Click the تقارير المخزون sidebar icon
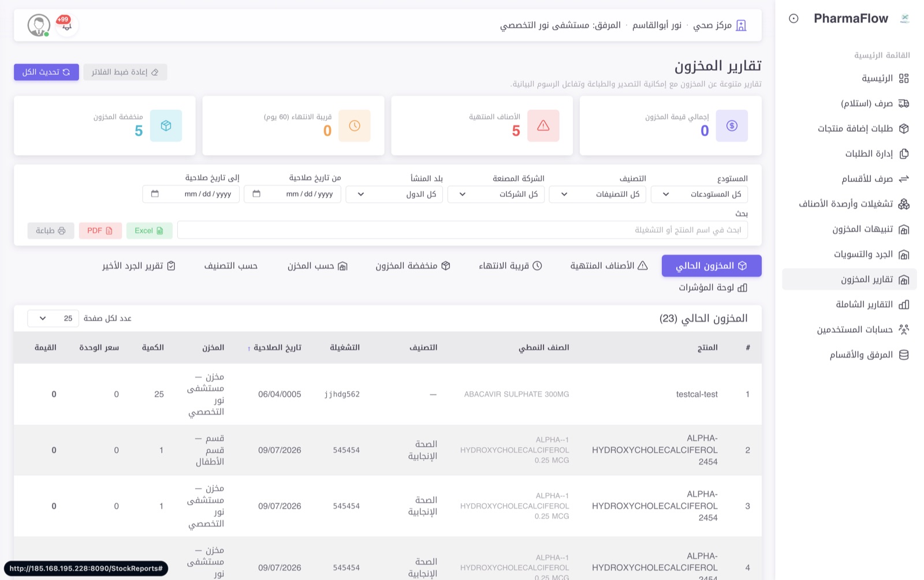Image resolution: width=924 pixels, height=580 pixels. coord(904,280)
